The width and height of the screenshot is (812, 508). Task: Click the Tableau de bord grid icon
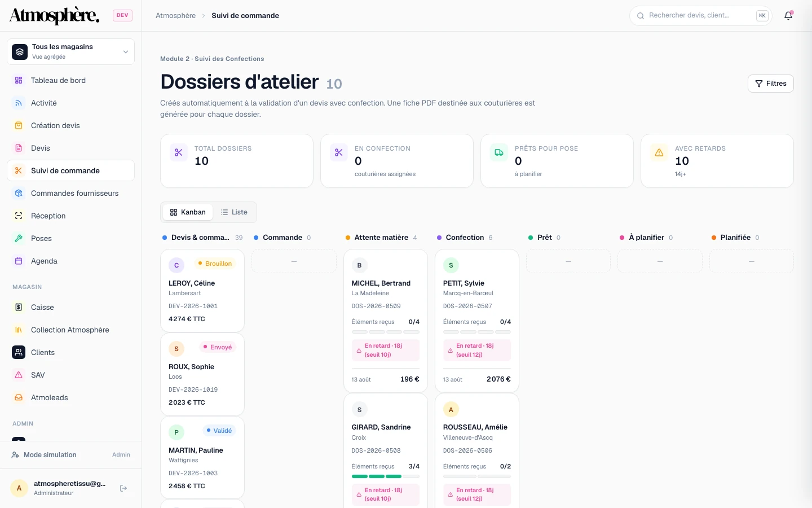pyautogui.click(x=19, y=80)
